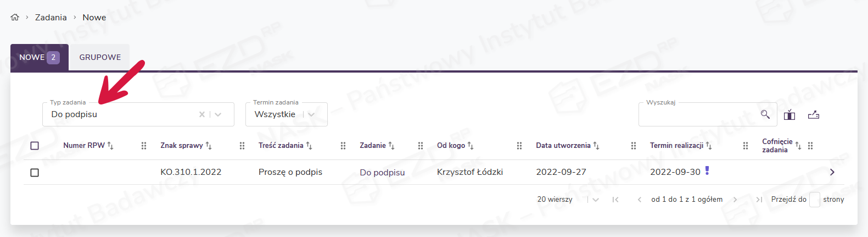
Task: Click the search magnifier icon
Action: coord(765,114)
